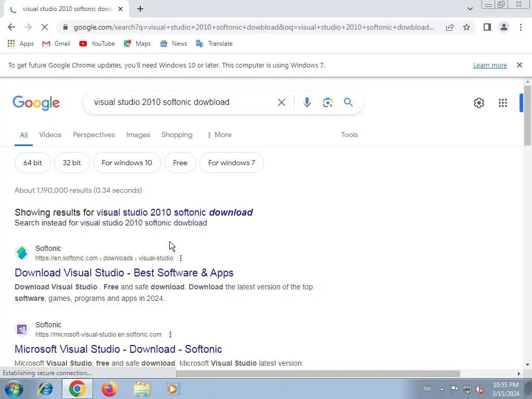532x399 pixels.
Task: Switch to the Perspectives tab
Action: pyautogui.click(x=94, y=135)
